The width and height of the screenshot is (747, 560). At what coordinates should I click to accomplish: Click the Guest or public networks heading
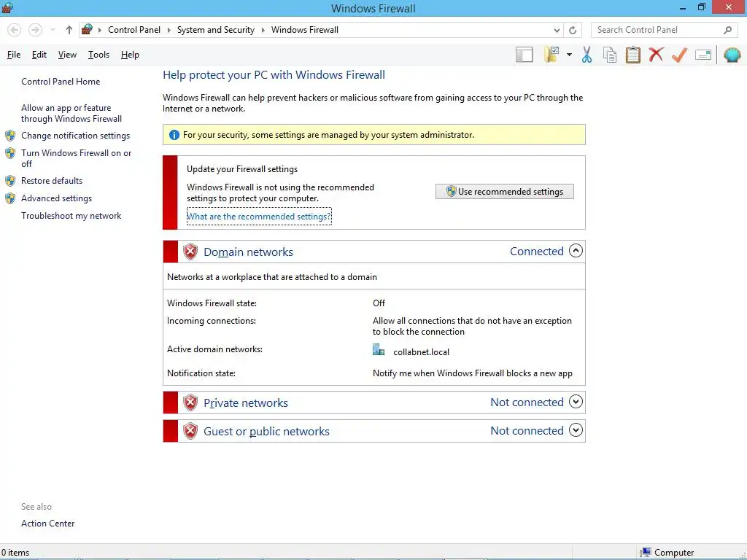coord(266,432)
